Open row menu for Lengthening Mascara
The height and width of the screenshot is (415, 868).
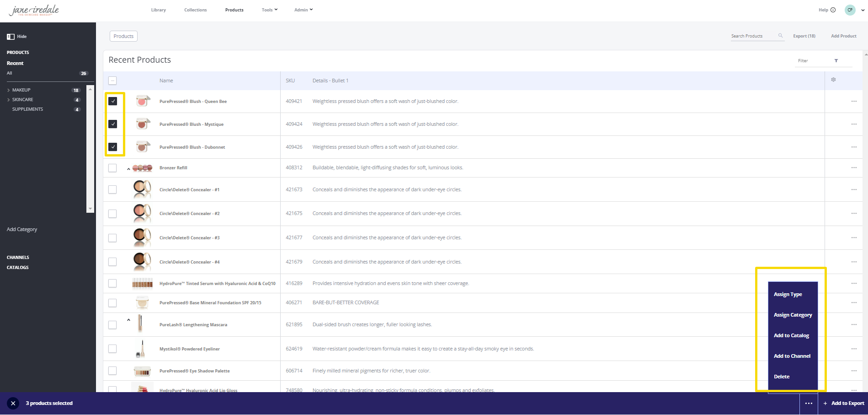pos(854,324)
